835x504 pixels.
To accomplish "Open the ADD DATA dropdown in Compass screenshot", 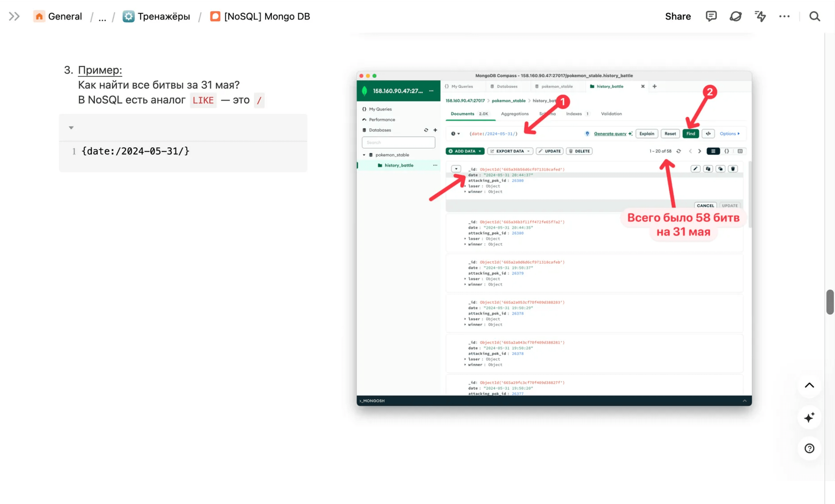I will (x=465, y=151).
